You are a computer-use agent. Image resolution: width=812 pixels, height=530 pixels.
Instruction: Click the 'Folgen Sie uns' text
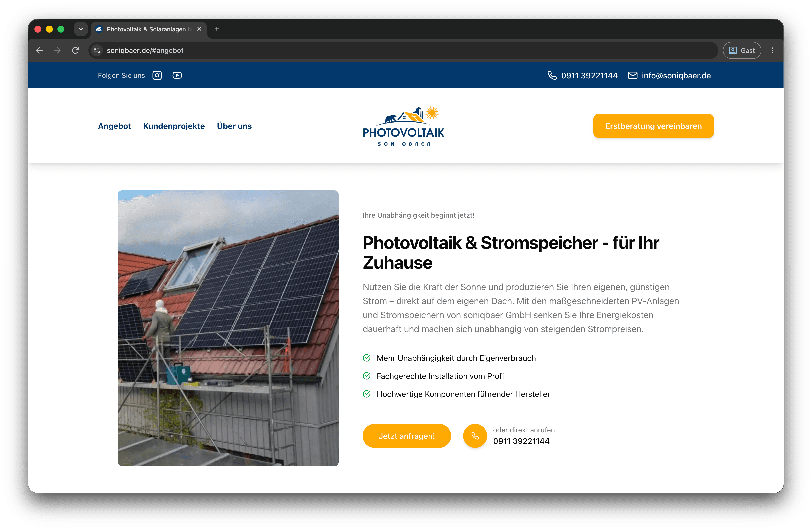coord(121,76)
